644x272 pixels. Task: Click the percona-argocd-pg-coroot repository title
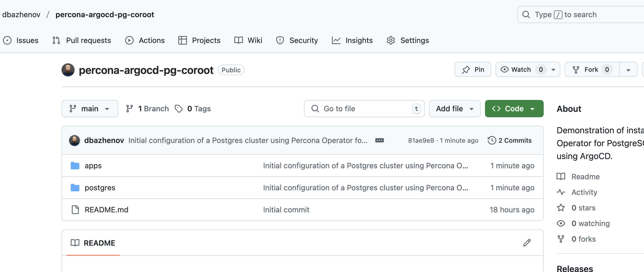[146, 70]
